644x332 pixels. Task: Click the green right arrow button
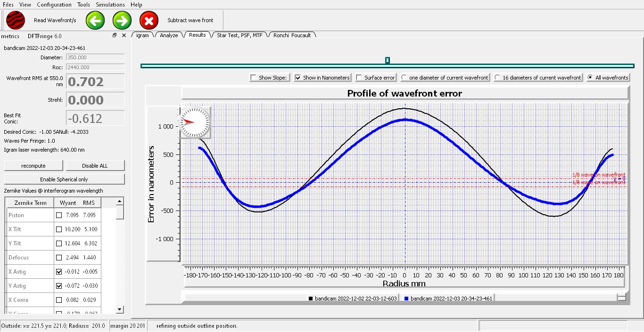(x=122, y=21)
